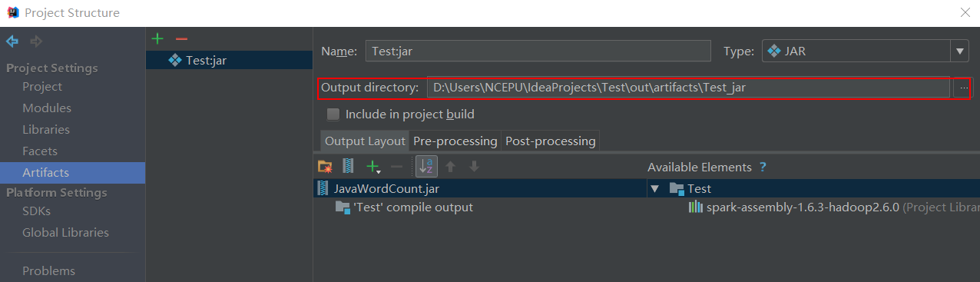Viewport: 980px width, 282px height.
Task: Switch to Pre-processing tab
Action: click(455, 141)
